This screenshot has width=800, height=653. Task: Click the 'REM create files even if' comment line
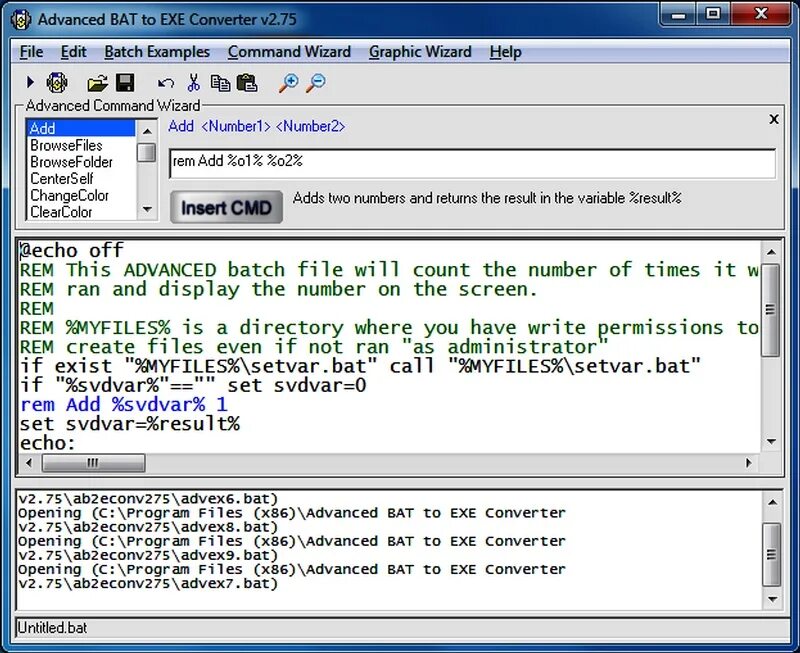point(314,347)
